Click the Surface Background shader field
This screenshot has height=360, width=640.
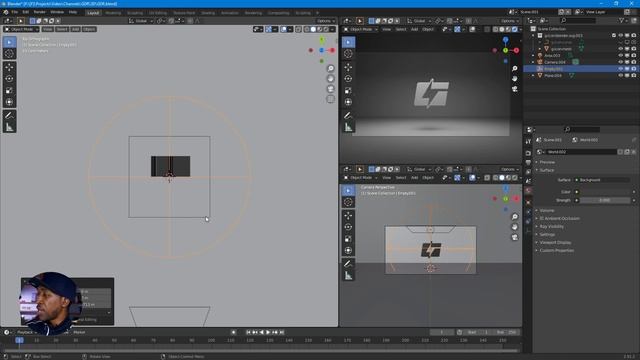[602, 180]
